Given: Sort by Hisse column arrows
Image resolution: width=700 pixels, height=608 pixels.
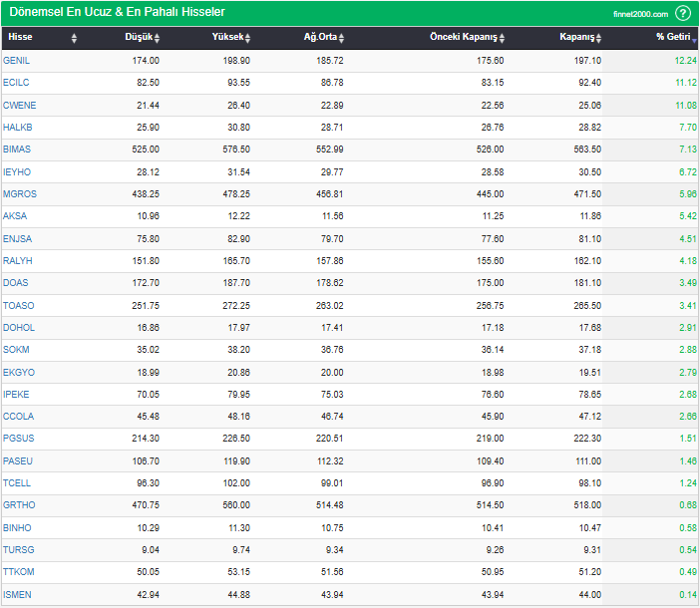Looking at the screenshot, I should [74, 38].
